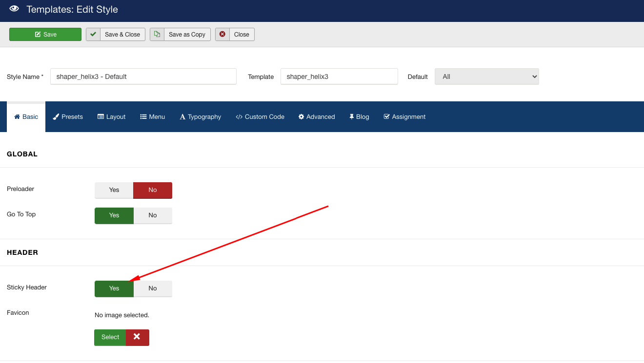Click the eye icon beside Templates title

pyautogui.click(x=14, y=9)
